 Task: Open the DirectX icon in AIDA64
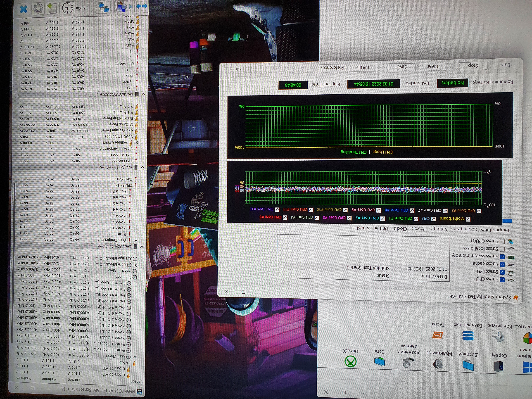350,361
